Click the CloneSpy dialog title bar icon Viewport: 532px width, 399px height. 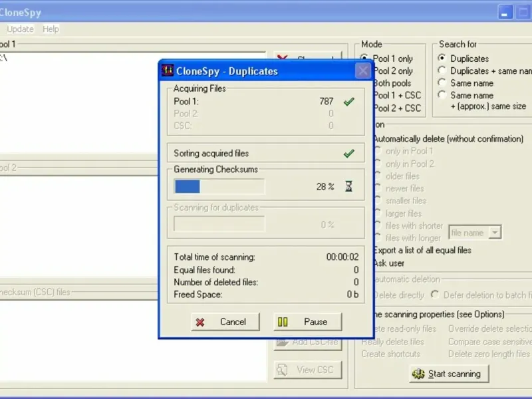[168, 70]
